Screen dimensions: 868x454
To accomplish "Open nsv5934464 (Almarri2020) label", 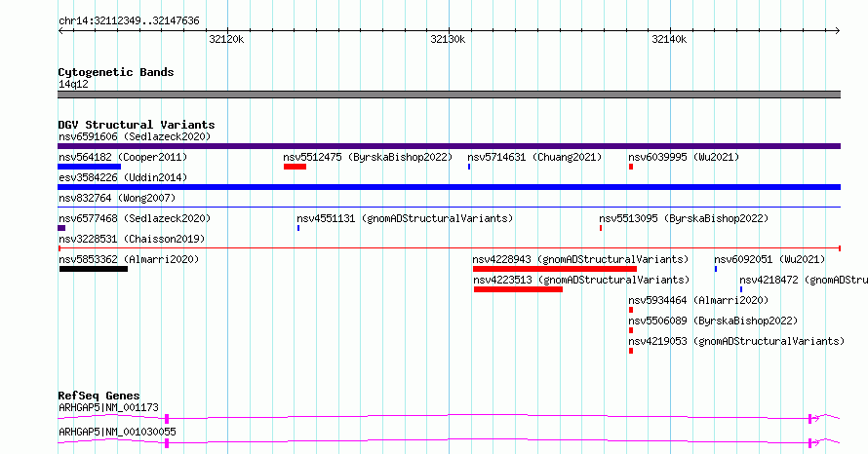I will click(698, 300).
